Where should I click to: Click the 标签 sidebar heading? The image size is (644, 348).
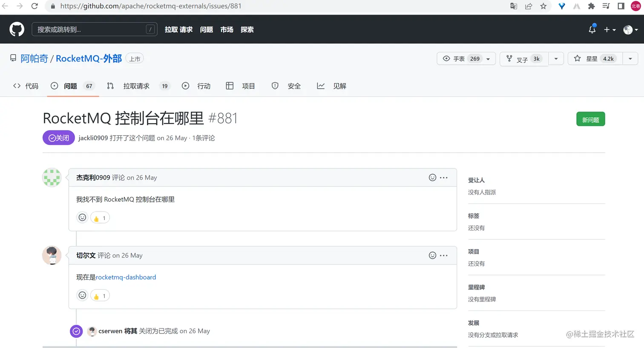click(x=474, y=216)
